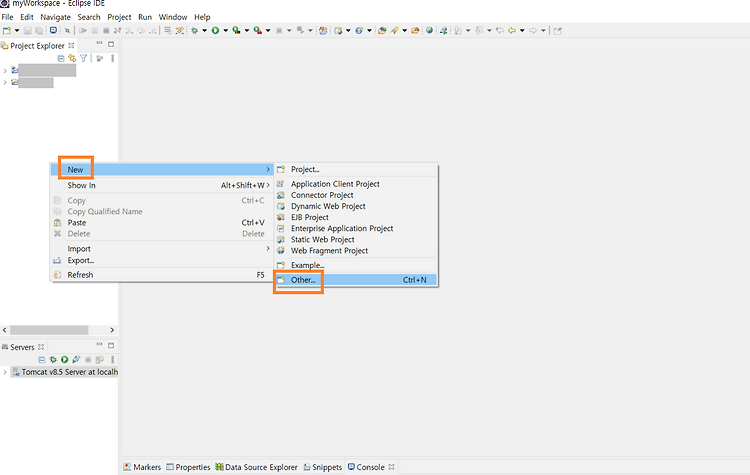Open the Project Explorer View Menu dots
Screen dimensions: 750x475
(112, 58)
